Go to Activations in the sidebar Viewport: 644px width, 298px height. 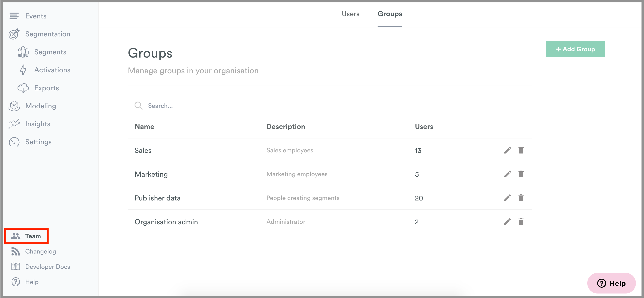point(52,70)
